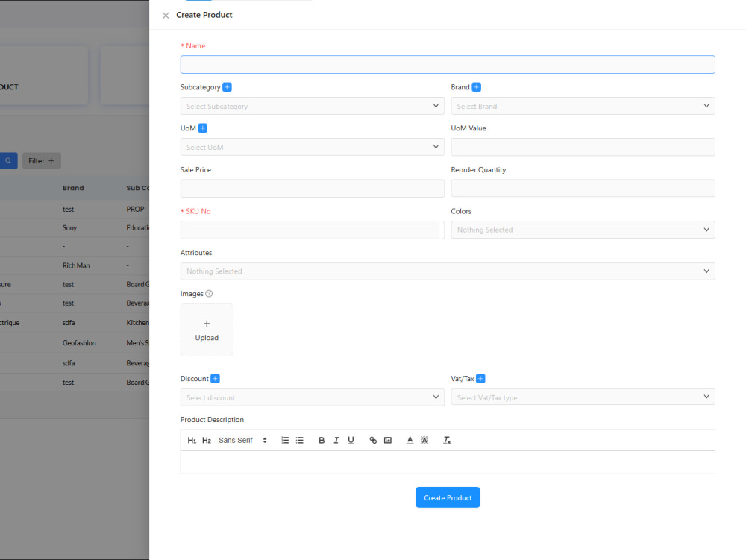Insert link in description editor
Screen dimensions: 746x560
373,440
